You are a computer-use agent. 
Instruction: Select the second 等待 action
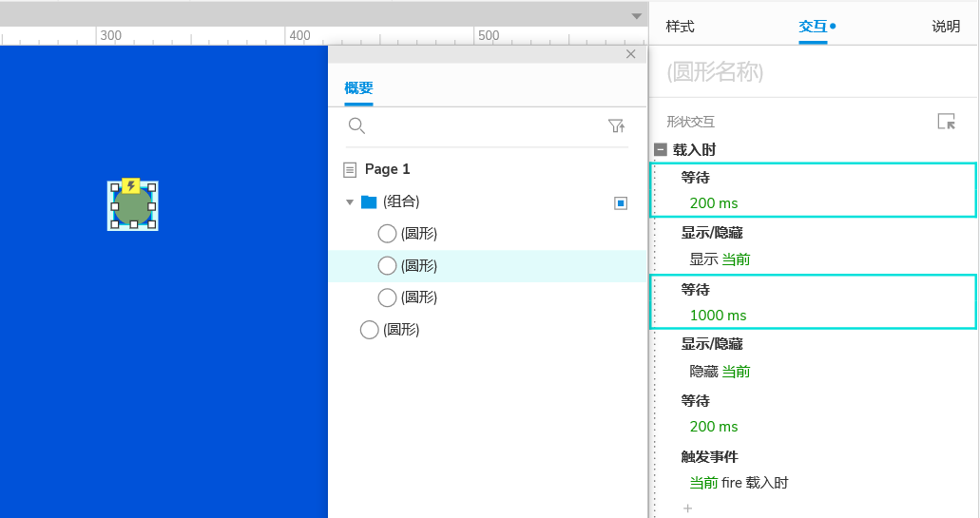click(x=696, y=290)
